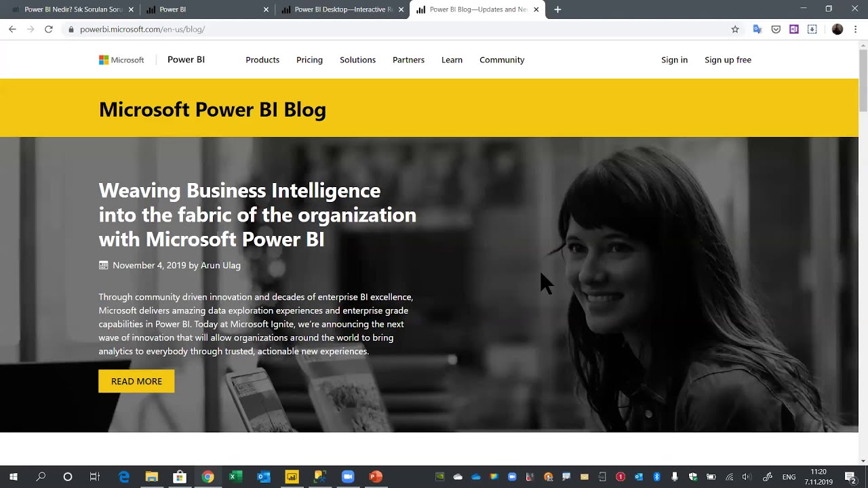Click the browser forward arrow
This screenshot has width=868, height=488.
pos(31,29)
